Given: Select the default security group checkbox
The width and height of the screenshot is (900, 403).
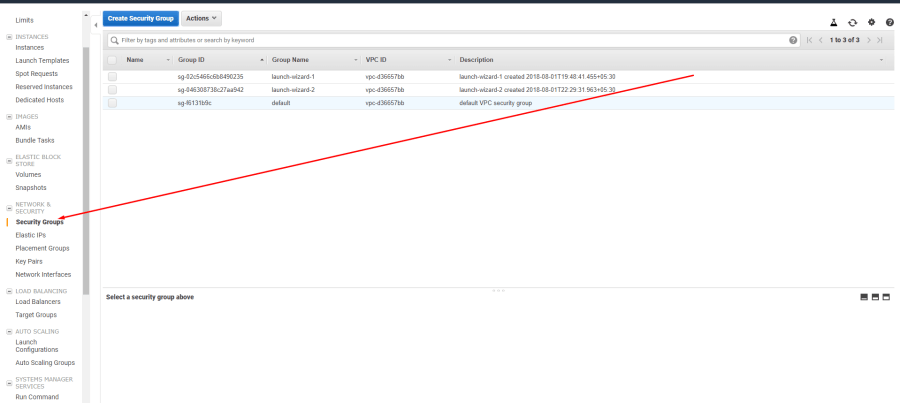Looking at the screenshot, I should pyautogui.click(x=112, y=103).
